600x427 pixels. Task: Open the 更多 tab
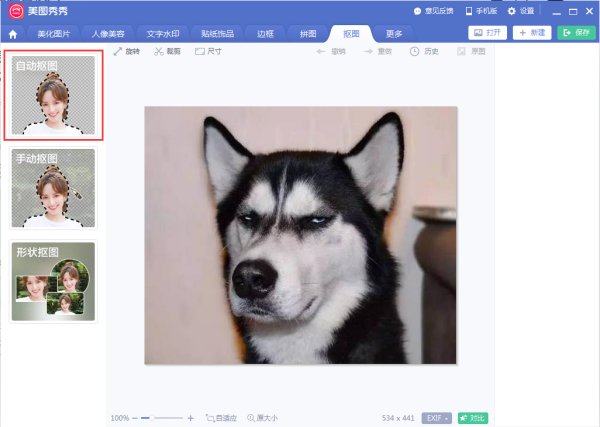pos(393,34)
